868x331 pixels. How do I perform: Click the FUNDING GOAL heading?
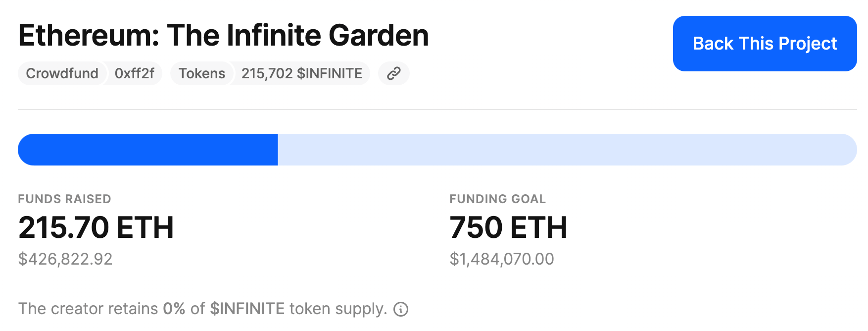(497, 199)
